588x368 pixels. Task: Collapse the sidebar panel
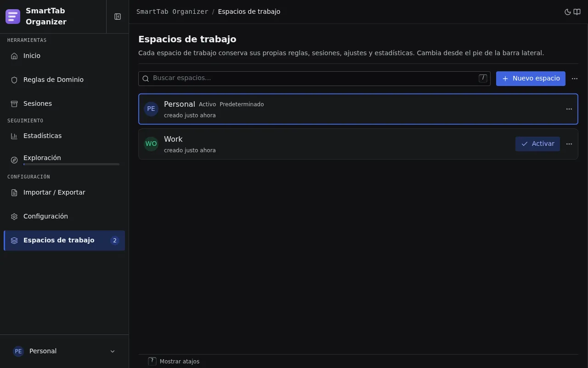coord(118,17)
